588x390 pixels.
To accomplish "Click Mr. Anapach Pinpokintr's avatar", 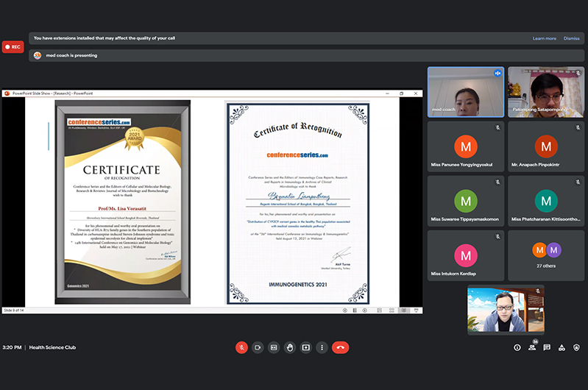I will click(x=546, y=146).
